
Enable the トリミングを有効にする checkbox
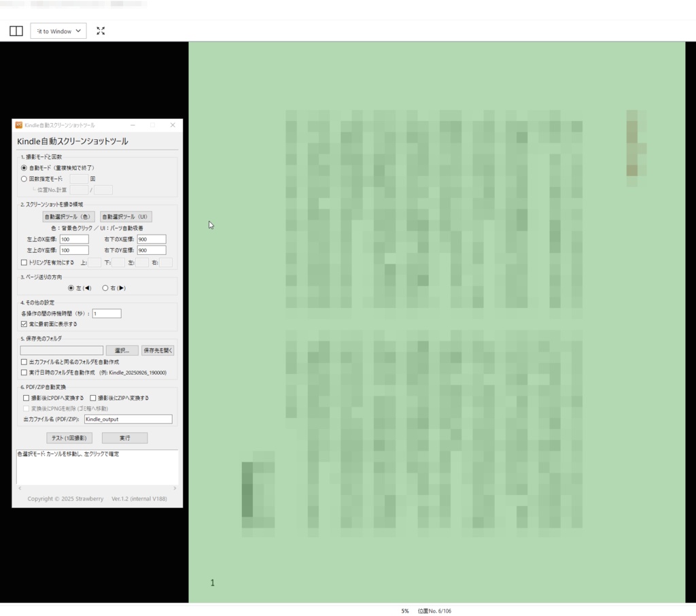(24, 262)
